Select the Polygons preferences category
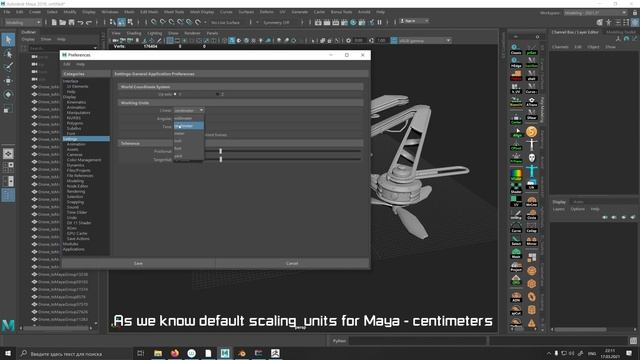Image resolution: width=640 pixels, height=360 pixels. 75,123
